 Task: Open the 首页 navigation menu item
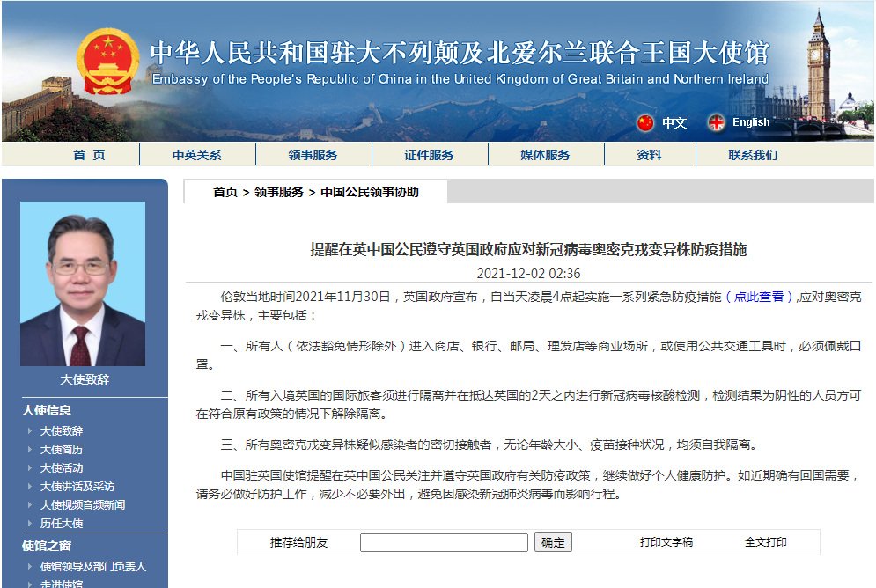[x=89, y=155]
